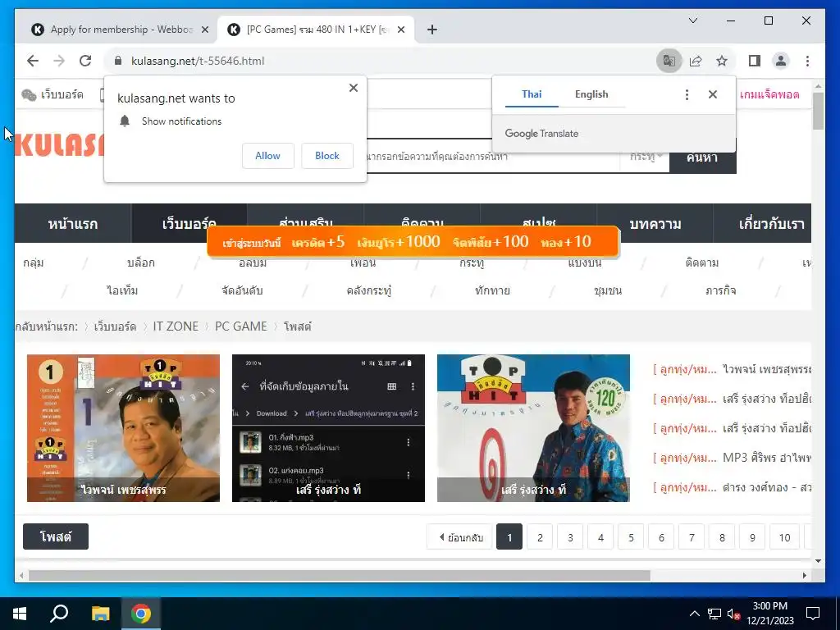
Task: Open ทักทาย sub-menu link
Action: pyautogui.click(x=492, y=290)
